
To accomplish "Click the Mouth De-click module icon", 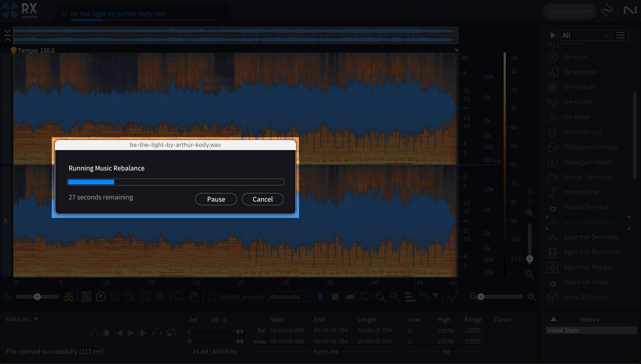I will (552, 207).
